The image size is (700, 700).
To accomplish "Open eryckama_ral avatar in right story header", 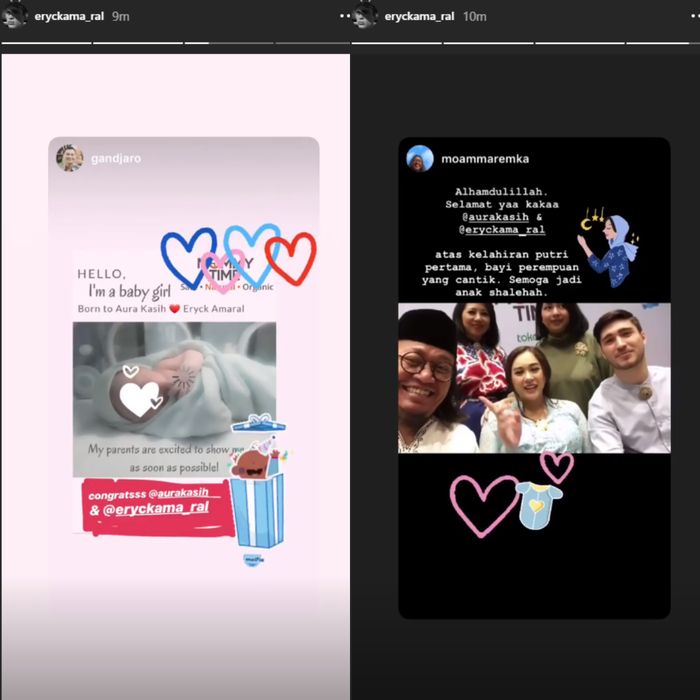I will pyautogui.click(x=365, y=16).
